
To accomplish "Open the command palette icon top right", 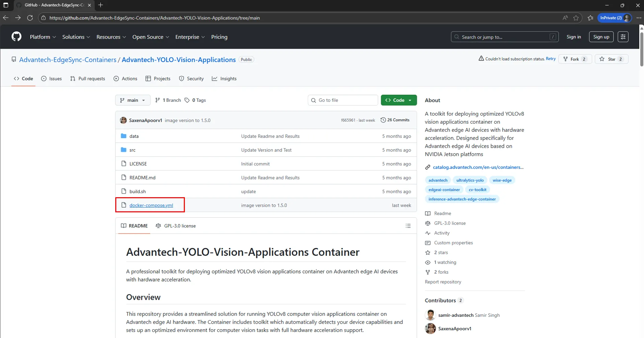I will coord(623,37).
